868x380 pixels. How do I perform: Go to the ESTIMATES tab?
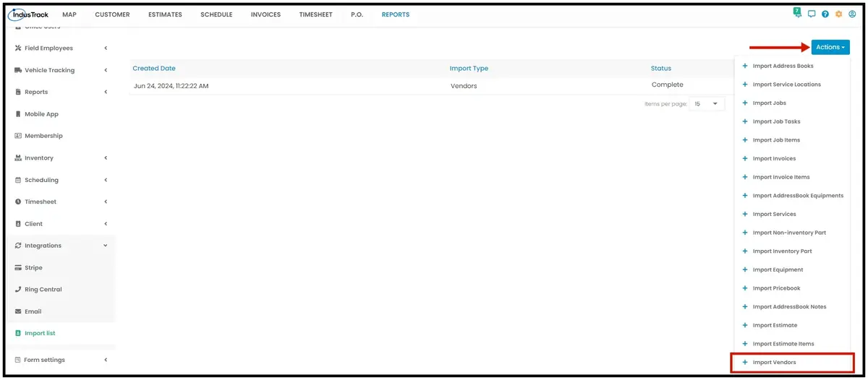165,14
